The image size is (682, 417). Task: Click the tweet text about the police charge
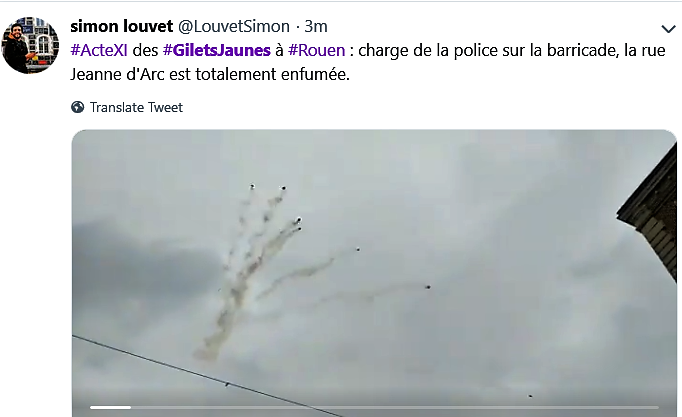coord(368,62)
